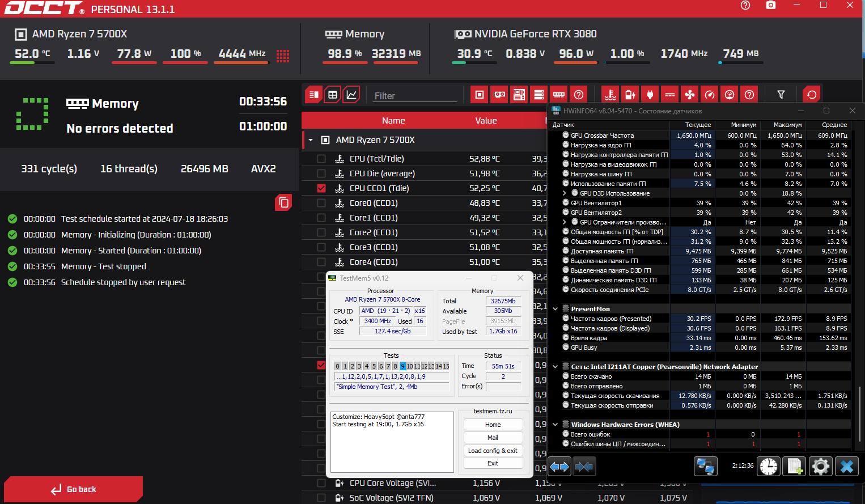
Task: Expand GPU Ограничители row in HWiNFO
Action: tap(565, 222)
